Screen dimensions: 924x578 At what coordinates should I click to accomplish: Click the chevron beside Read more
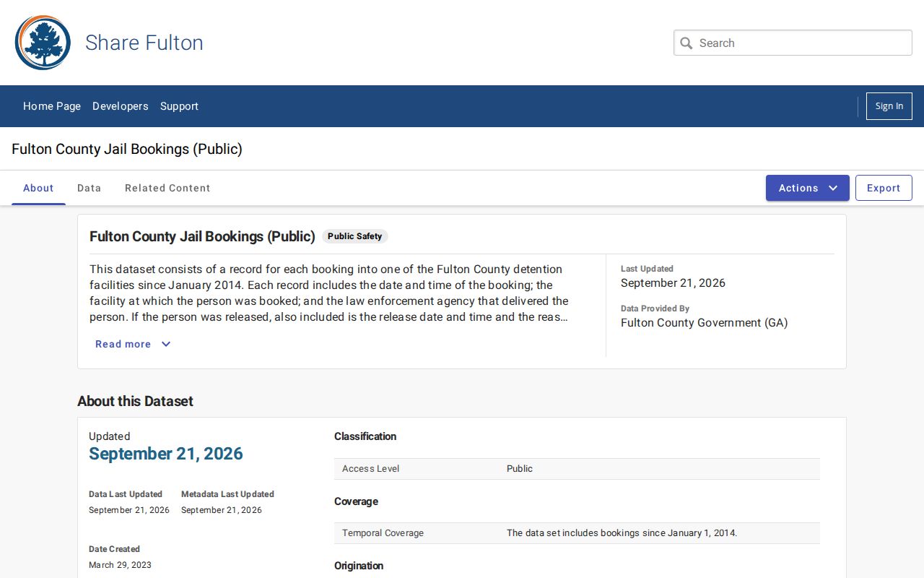click(166, 344)
